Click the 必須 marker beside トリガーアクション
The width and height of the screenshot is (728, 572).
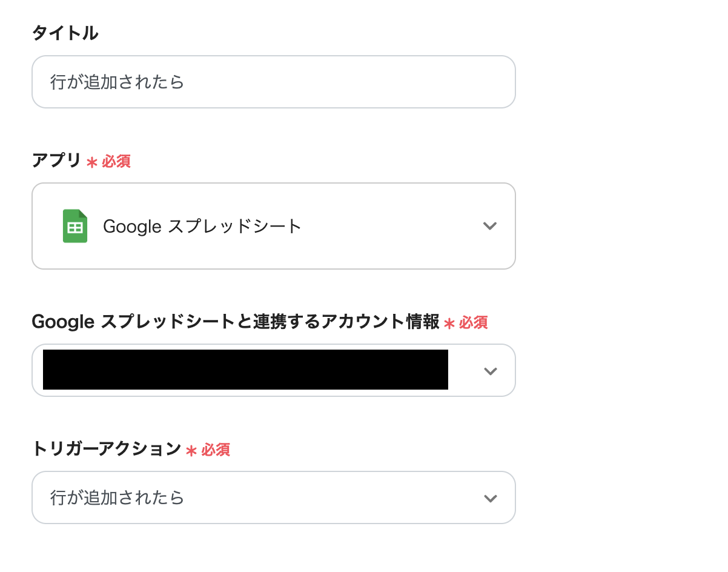click(x=216, y=450)
